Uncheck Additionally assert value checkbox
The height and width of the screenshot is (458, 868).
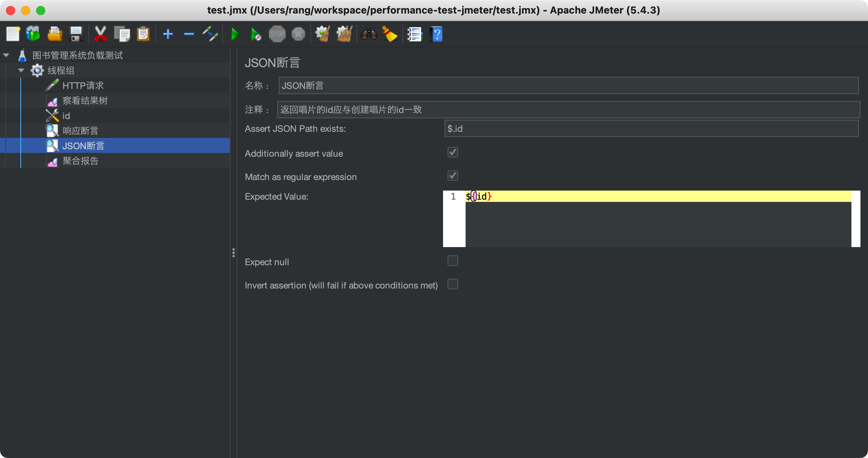click(x=452, y=153)
